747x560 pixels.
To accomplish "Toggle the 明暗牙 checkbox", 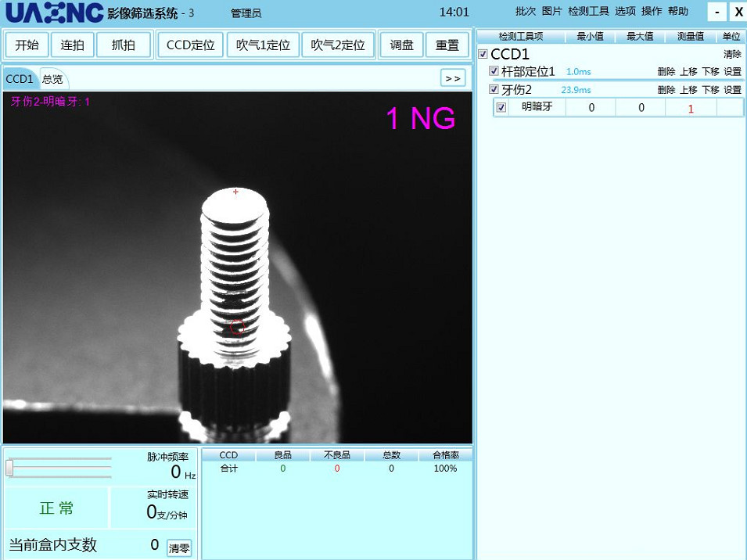I will tap(501, 108).
